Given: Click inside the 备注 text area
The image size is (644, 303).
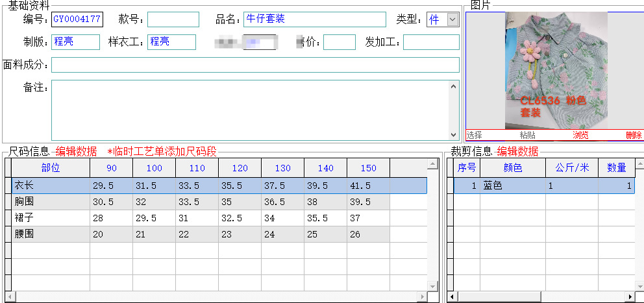Looking at the screenshot, I should point(251,110).
